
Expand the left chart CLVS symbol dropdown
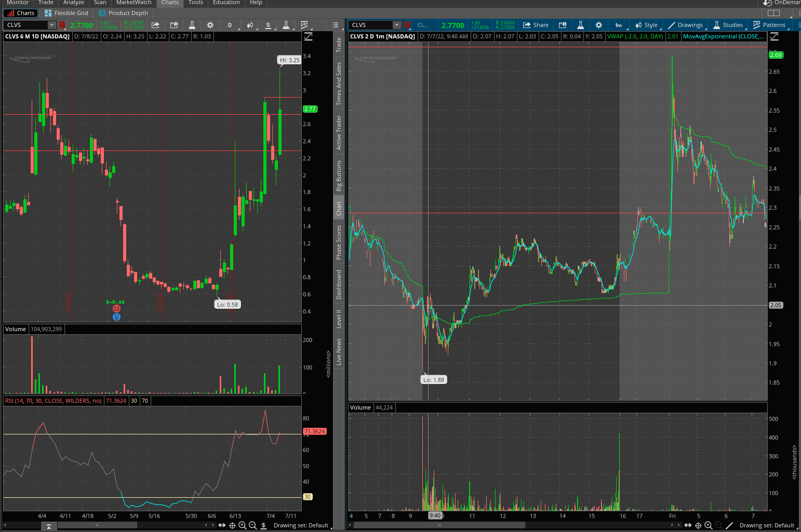(51, 25)
